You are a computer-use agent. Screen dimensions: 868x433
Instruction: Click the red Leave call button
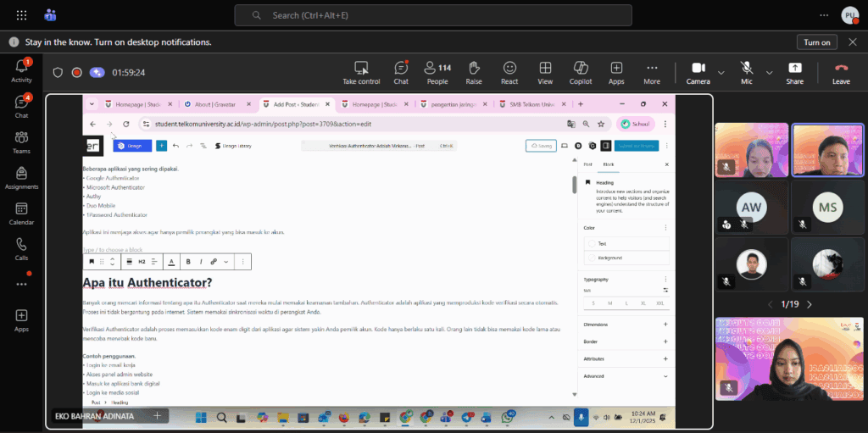pos(841,73)
